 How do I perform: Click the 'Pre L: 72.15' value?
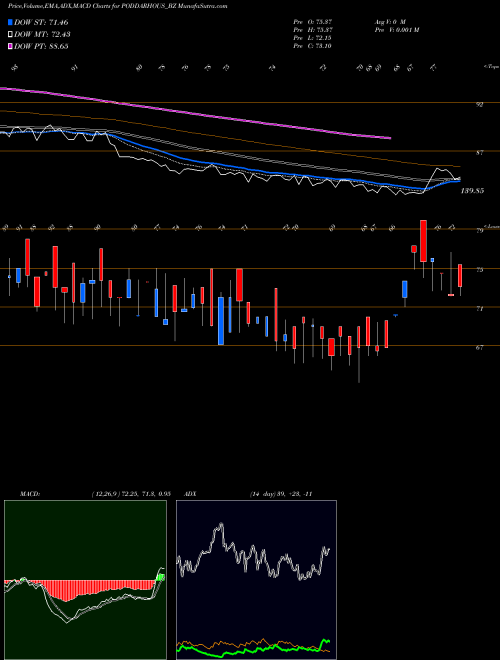tap(313, 38)
